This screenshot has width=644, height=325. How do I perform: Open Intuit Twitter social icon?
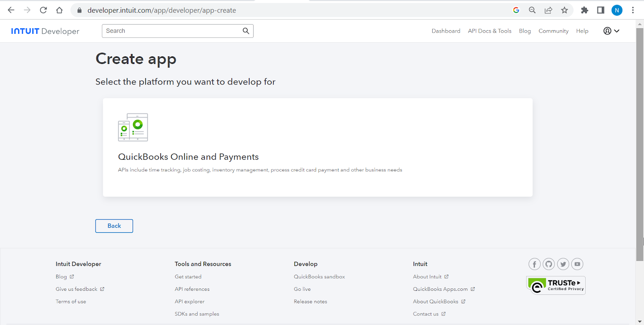click(563, 264)
